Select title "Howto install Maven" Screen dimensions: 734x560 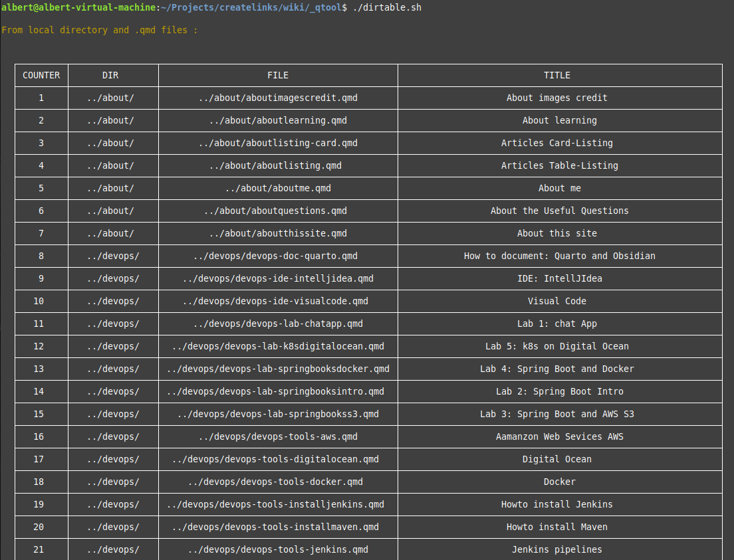pos(557,527)
